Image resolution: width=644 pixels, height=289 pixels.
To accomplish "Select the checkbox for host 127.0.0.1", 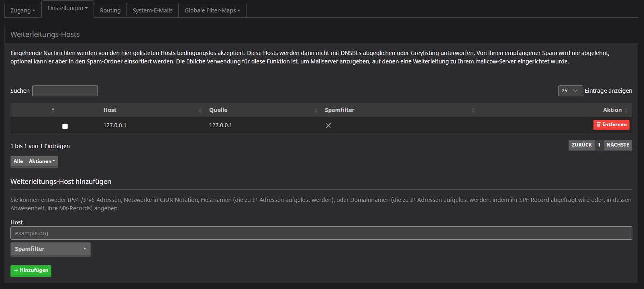I will pyautogui.click(x=65, y=126).
